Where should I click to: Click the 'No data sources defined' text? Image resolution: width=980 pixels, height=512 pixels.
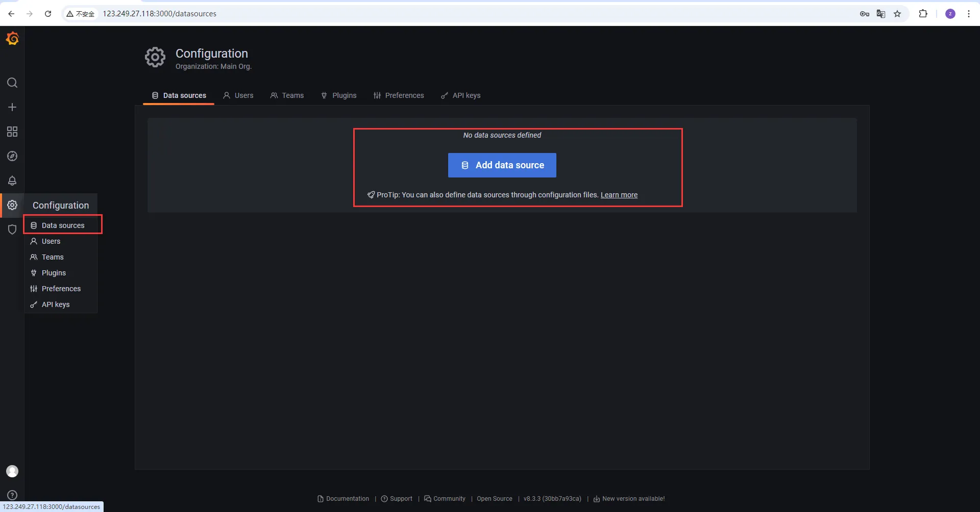(x=502, y=135)
